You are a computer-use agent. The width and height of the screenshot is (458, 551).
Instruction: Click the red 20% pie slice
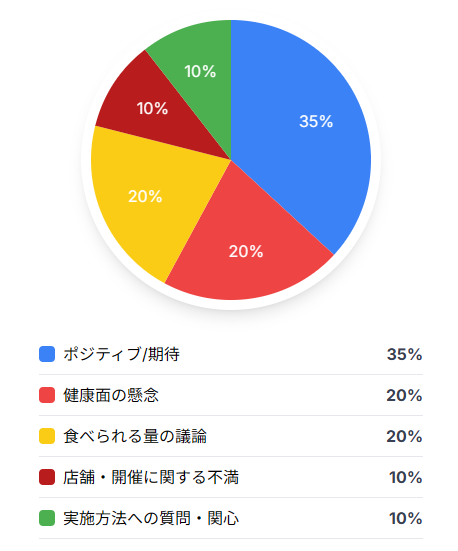point(248,246)
